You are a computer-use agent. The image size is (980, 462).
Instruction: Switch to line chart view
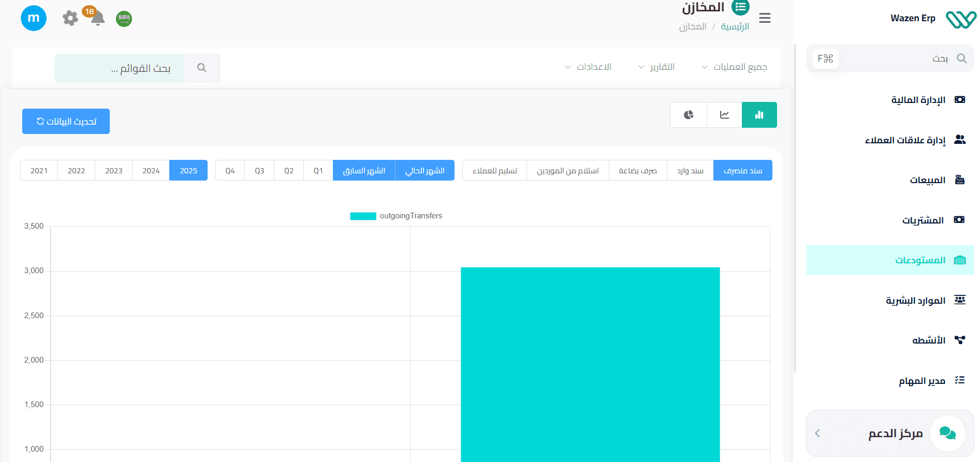coord(724,115)
